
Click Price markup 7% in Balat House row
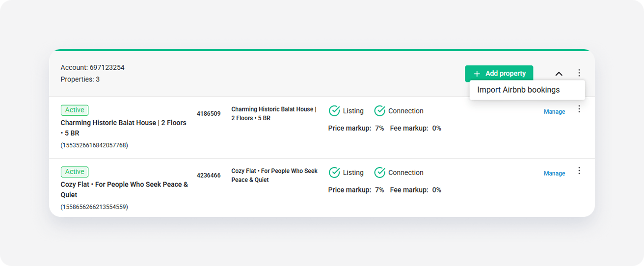(356, 129)
